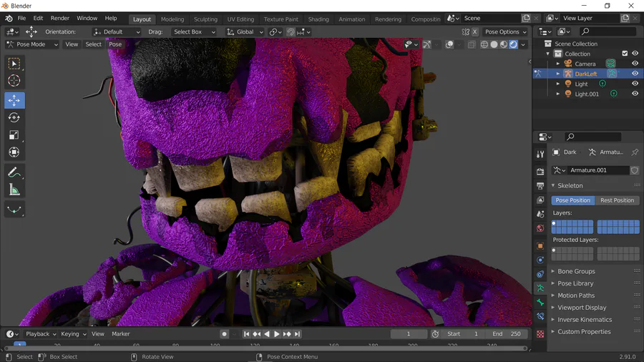Open World properties tab
The width and height of the screenshot is (644, 362).
[540, 228]
